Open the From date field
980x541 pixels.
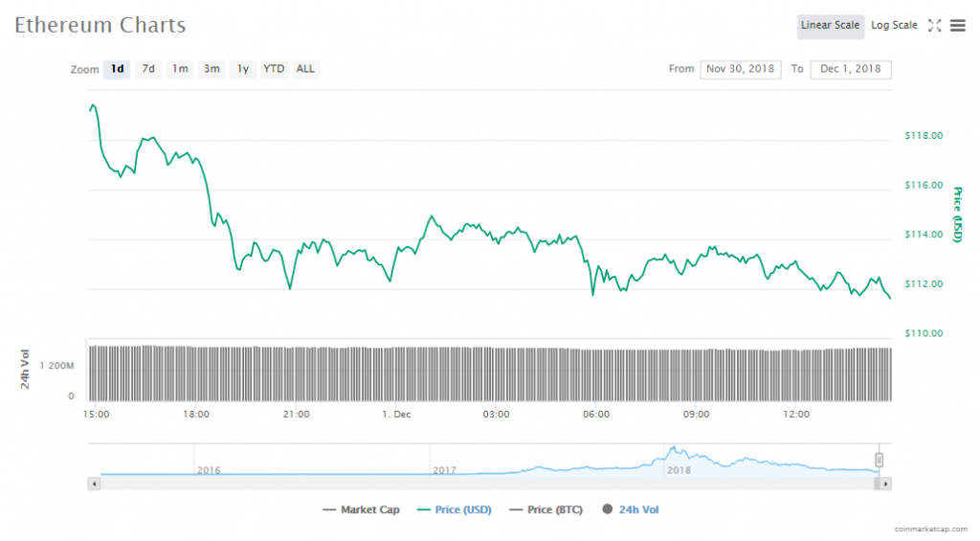[x=741, y=69]
